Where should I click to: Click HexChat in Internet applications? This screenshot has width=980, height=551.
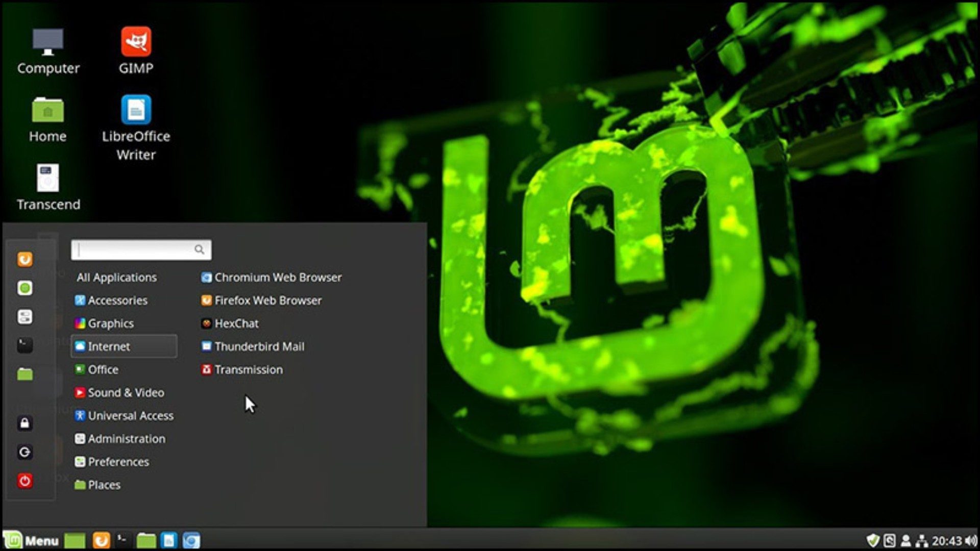tap(237, 323)
